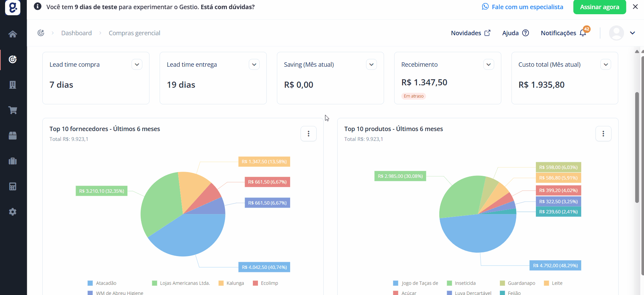This screenshot has width=644, height=295.
Task: Toggle the Atacadão legend item
Action: (102, 283)
